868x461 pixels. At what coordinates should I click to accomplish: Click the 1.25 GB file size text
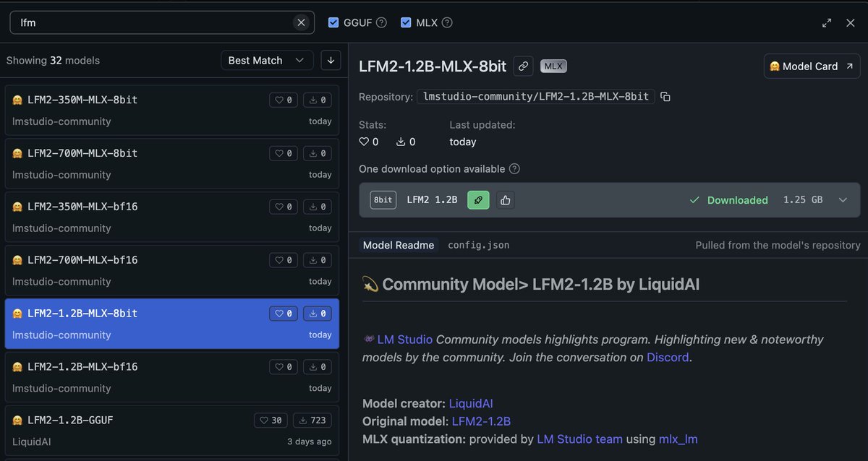click(803, 200)
